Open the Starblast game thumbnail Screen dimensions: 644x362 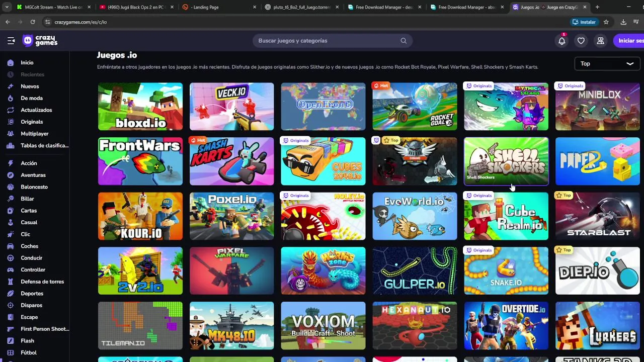click(598, 216)
